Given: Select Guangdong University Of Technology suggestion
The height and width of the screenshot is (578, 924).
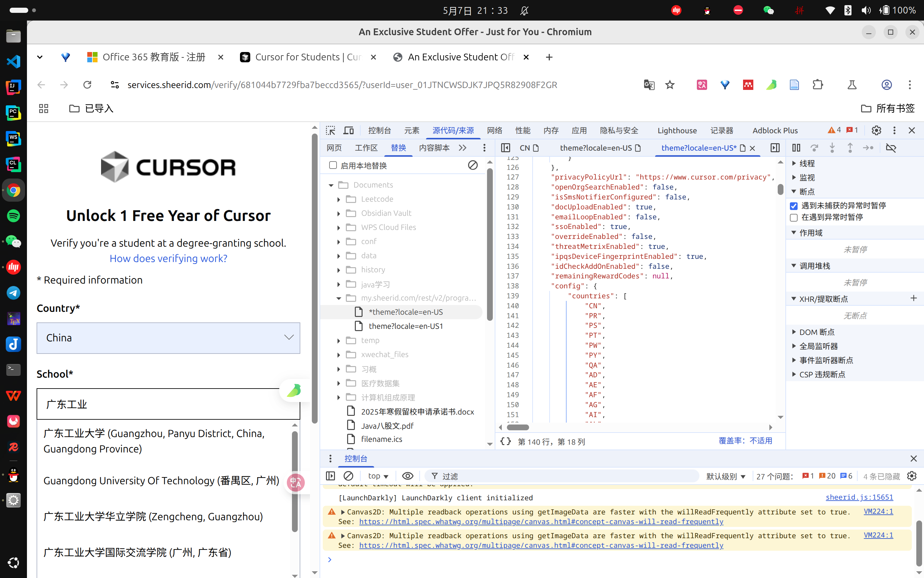Looking at the screenshot, I should (161, 480).
